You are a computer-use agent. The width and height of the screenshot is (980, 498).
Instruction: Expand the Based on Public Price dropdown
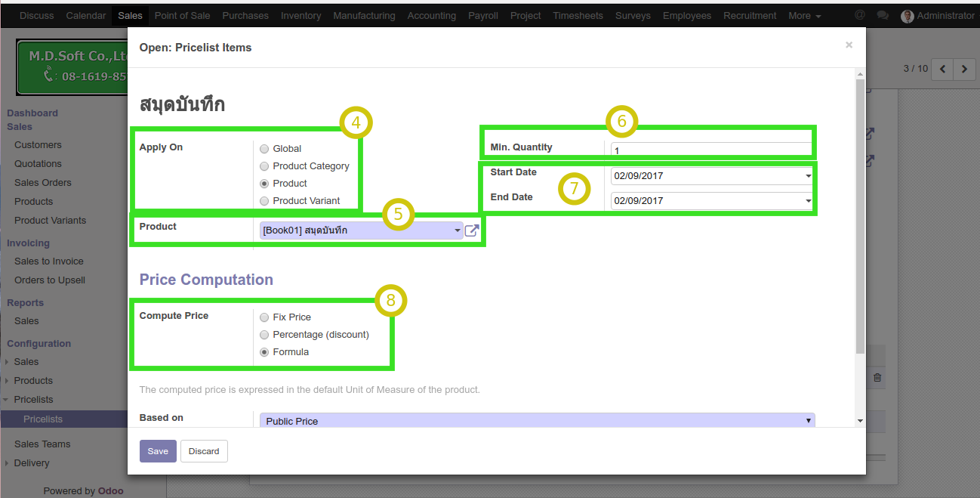[x=808, y=420]
